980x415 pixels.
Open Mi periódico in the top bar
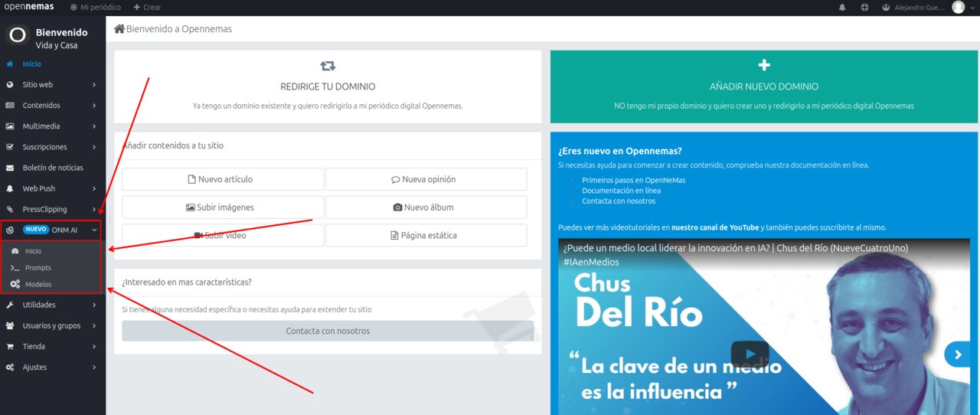(x=96, y=7)
